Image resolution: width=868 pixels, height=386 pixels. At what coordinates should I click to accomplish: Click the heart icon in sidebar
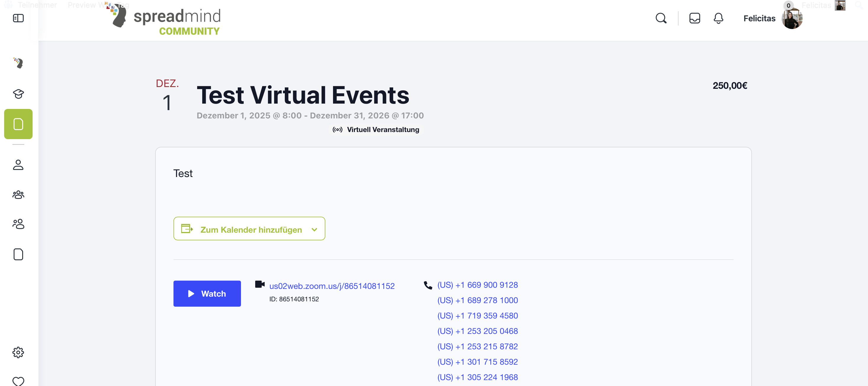pyautogui.click(x=18, y=381)
